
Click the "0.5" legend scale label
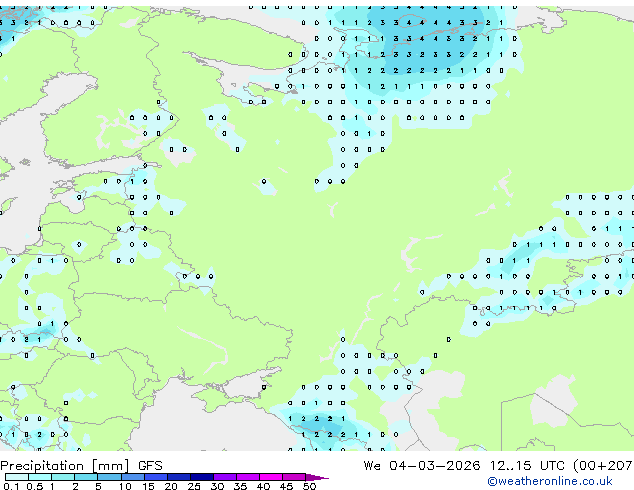click(35, 486)
